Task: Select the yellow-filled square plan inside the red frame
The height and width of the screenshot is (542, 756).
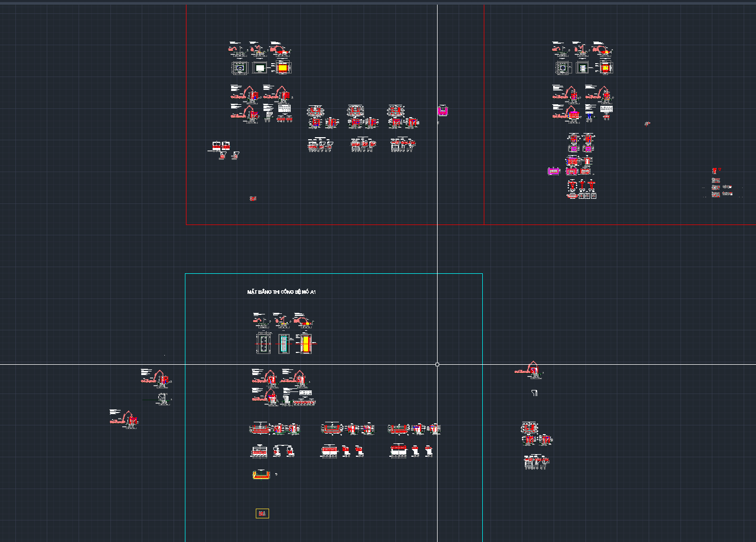Action: click(282, 68)
